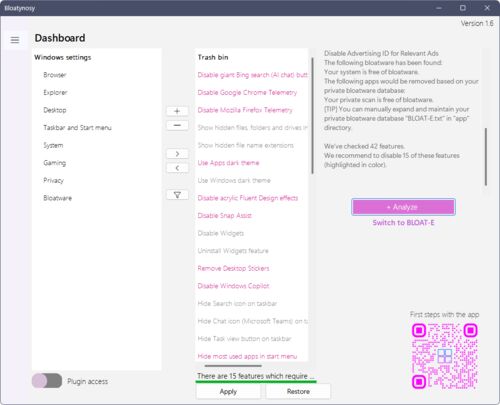
Task: Close the Bloatynosy window
Action: (x=487, y=8)
